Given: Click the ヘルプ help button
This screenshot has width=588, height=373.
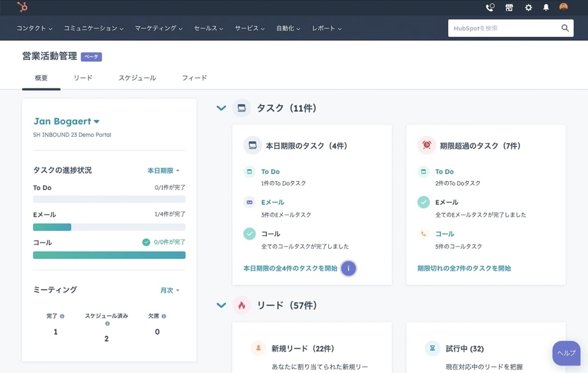Looking at the screenshot, I should (x=566, y=353).
